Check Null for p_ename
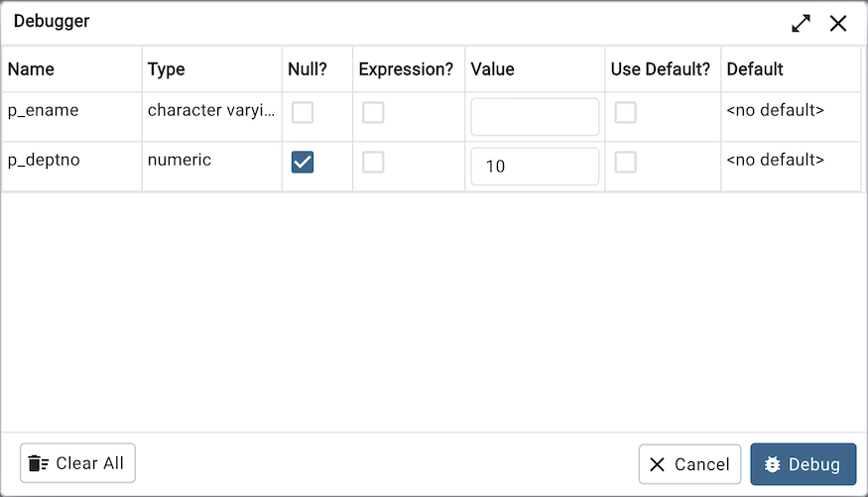 click(x=303, y=113)
